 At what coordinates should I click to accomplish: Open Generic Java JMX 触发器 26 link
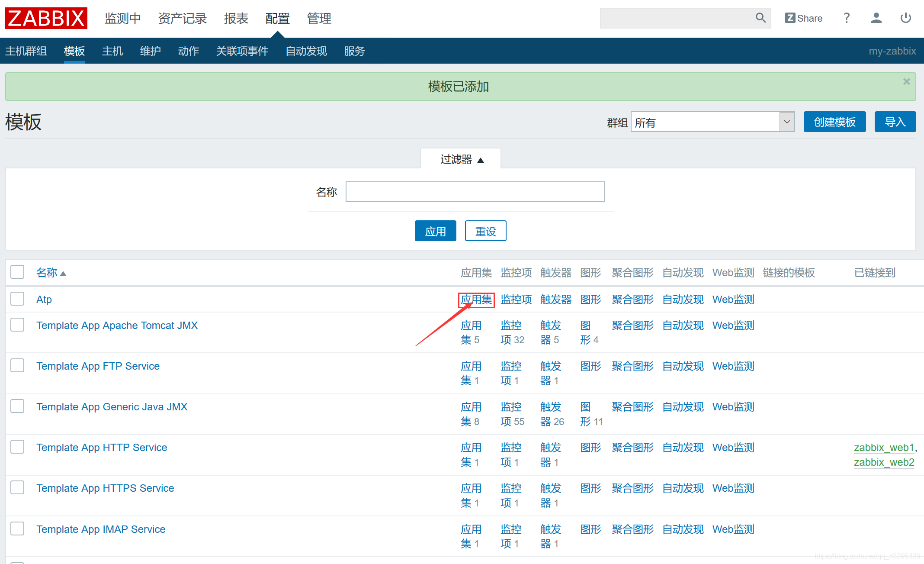point(552,414)
